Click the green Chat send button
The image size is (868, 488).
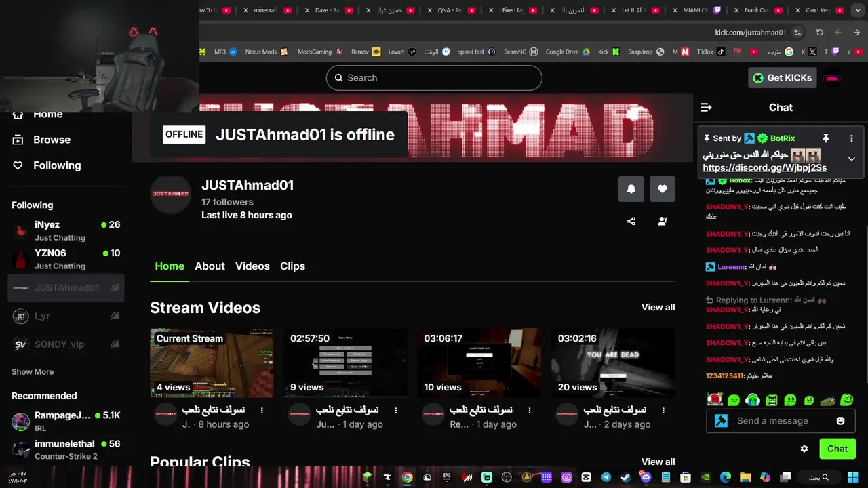[x=837, y=449]
